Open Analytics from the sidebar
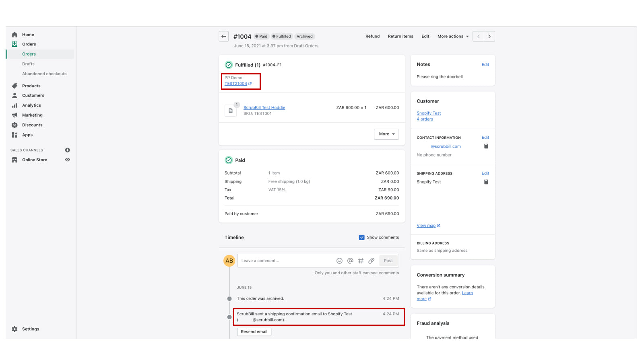Image resolution: width=644 pixels, height=362 pixels. point(31,105)
